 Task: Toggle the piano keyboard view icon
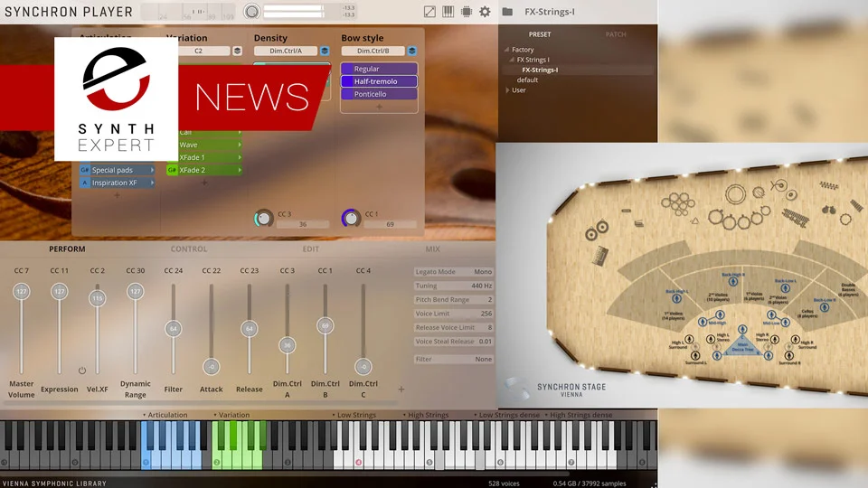click(x=448, y=11)
